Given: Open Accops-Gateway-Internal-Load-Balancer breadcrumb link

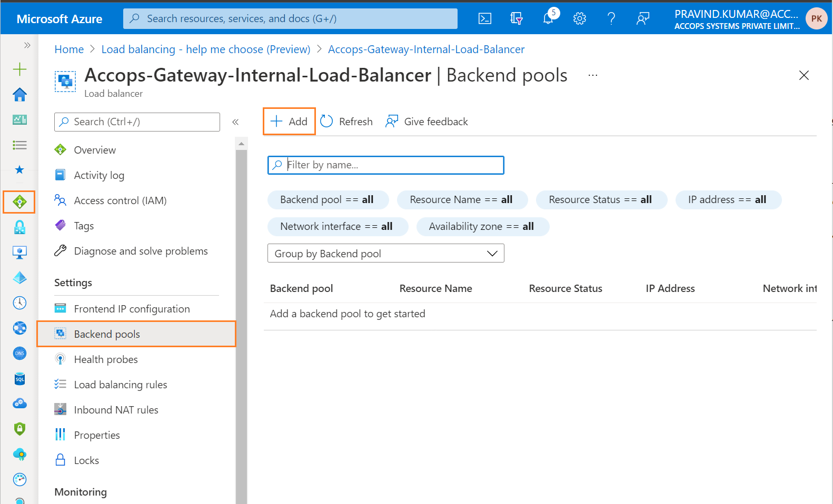Looking at the screenshot, I should point(427,49).
